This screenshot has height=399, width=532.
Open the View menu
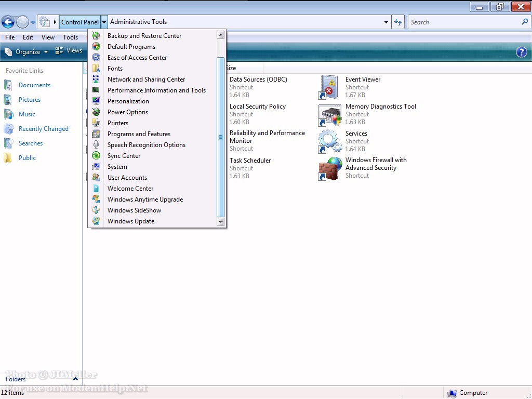tap(48, 37)
